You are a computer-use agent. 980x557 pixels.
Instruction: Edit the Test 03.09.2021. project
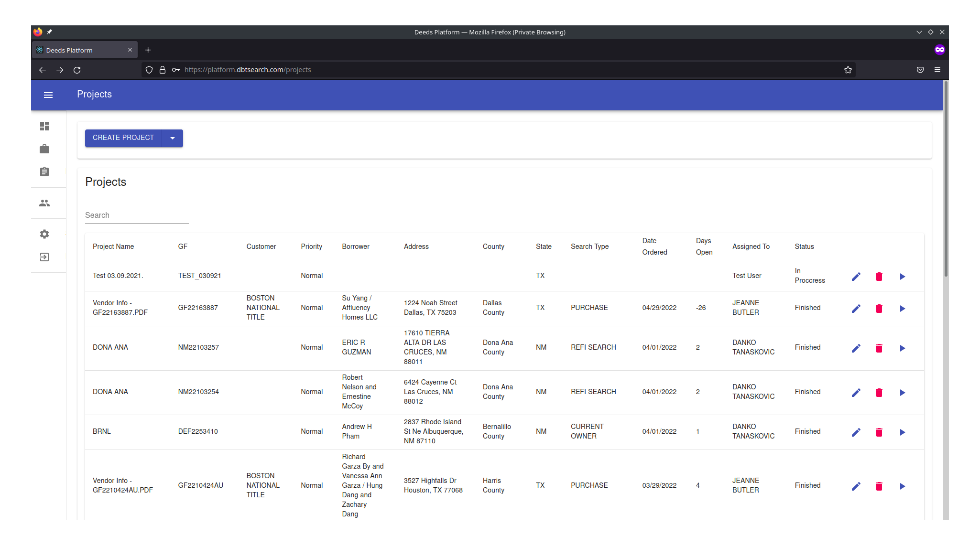(x=856, y=277)
